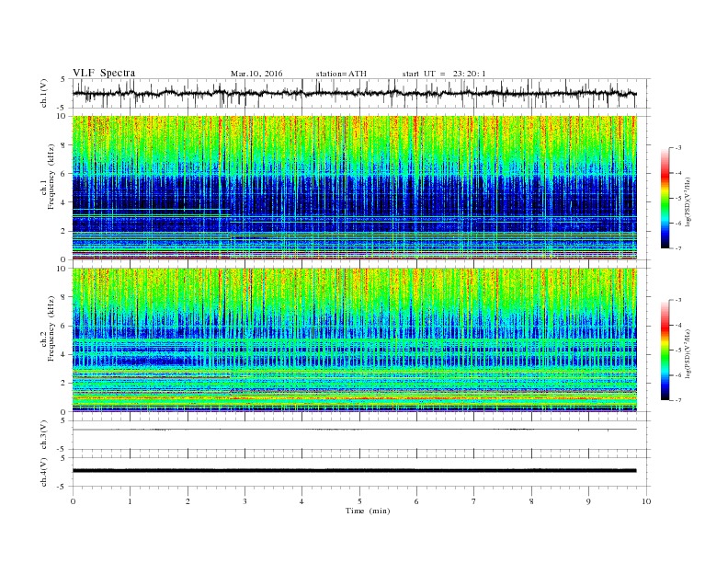Click the ch.1 spectrogram plot area
728x563 pixels.
pyautogui.click(x=355, y=188)
